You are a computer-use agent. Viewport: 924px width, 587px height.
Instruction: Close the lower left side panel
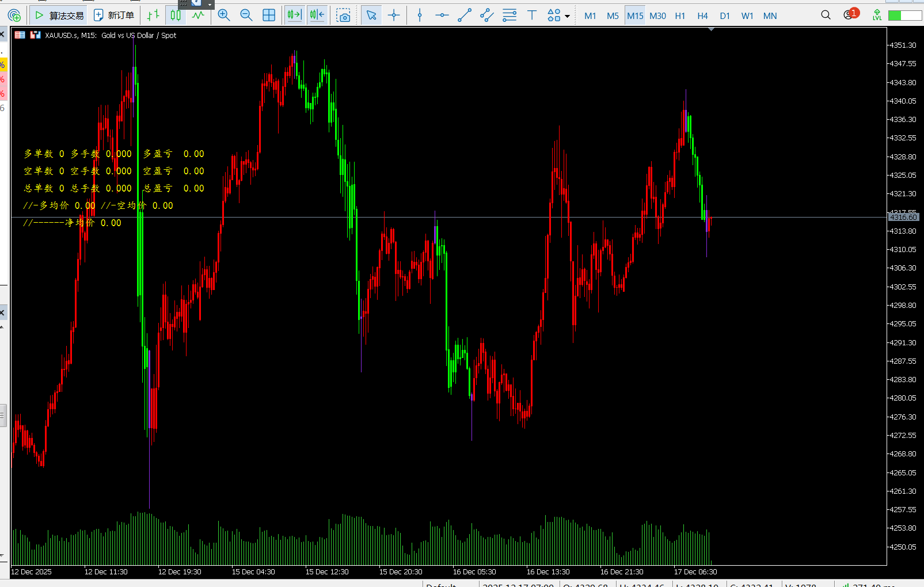point(2,313)
